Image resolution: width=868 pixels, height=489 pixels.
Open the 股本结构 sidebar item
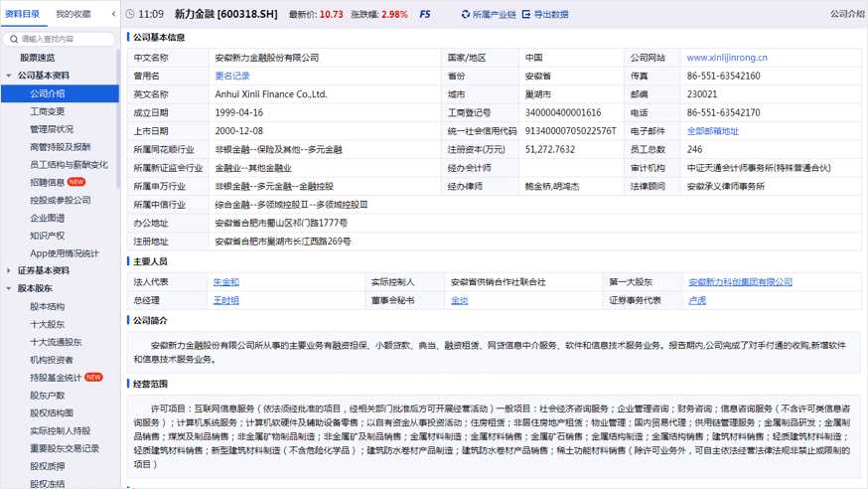pyautogui.click(x=47, y=306)
